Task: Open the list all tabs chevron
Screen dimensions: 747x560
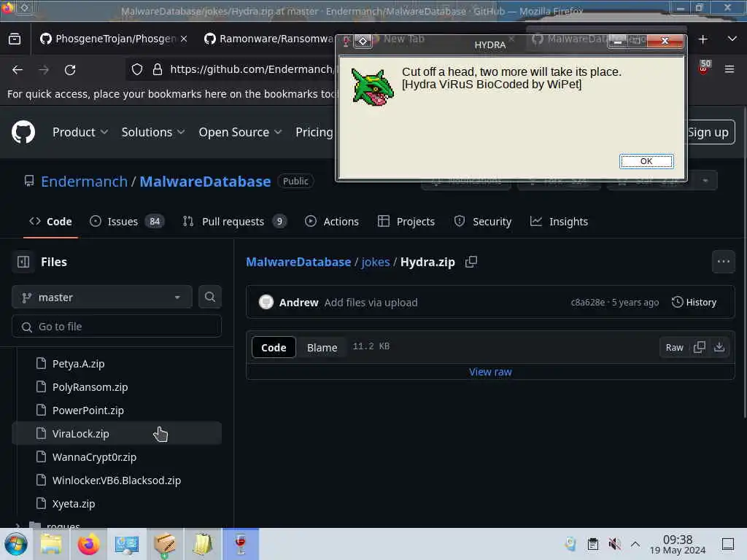Action: pyautogui.click(x=732, y=39)
